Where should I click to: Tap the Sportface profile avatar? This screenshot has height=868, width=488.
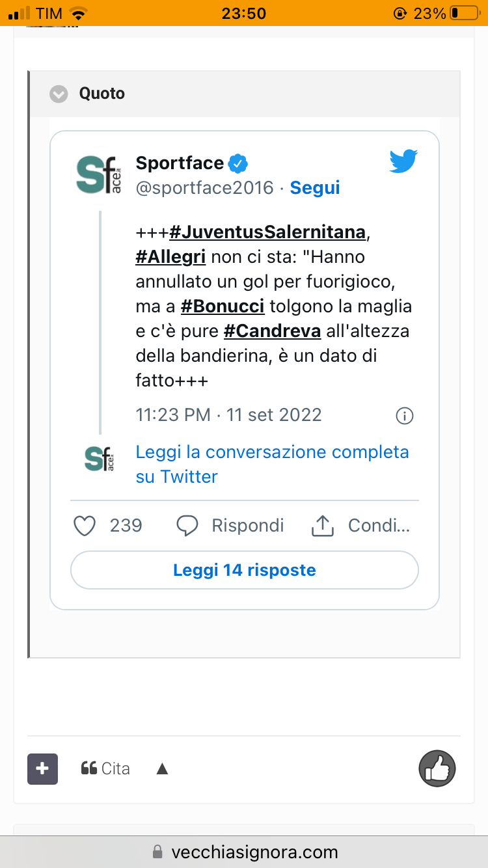[x=97, y=174]
